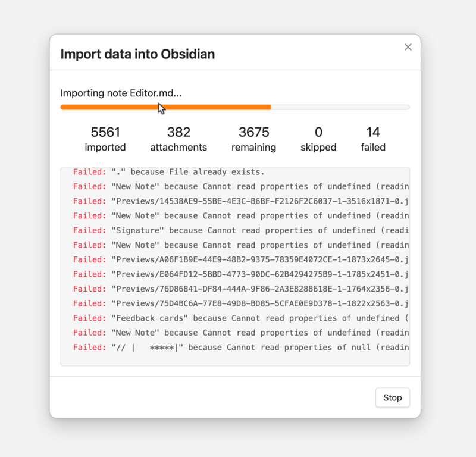Click the failed "Feedback cards" log entry
This screenshot has width=476, height=457.
click(x=241, y=318)
